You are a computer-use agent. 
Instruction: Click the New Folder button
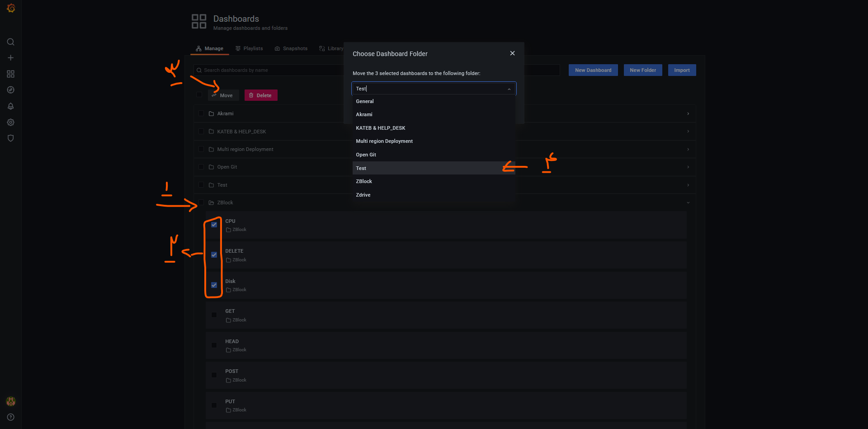[643, 70]
